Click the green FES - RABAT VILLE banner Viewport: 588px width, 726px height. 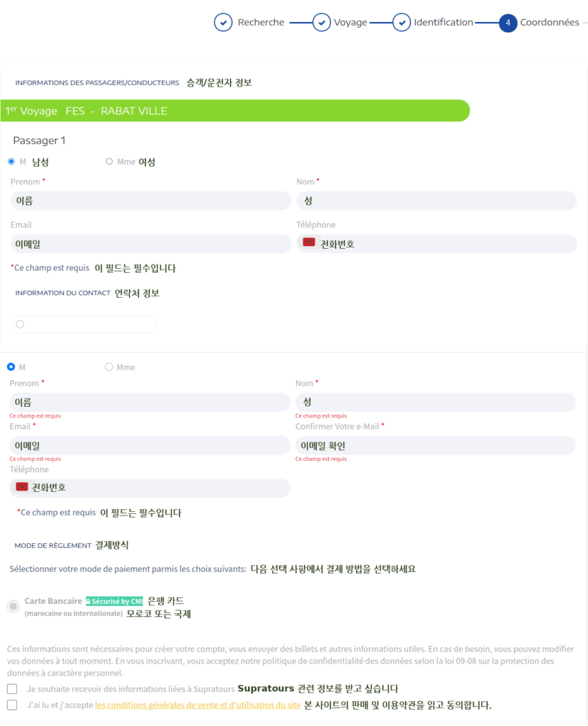pos(234,111)
